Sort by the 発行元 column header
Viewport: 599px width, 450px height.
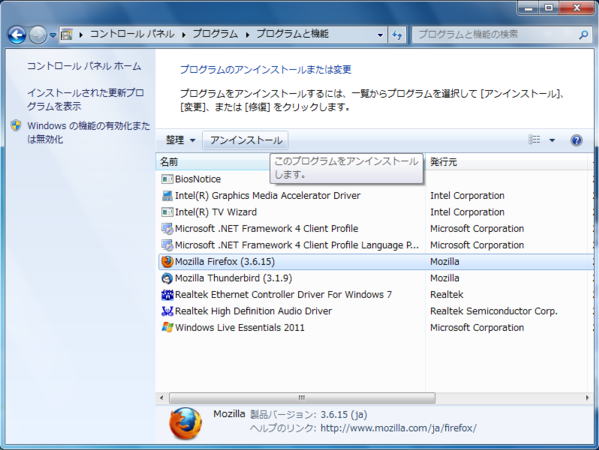(507, 162)
